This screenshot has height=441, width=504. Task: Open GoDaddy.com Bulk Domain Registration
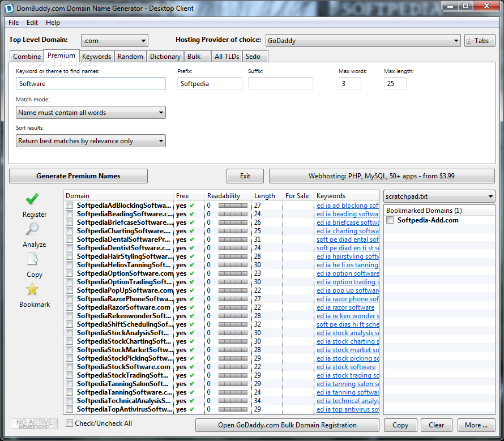click(287, 425)
